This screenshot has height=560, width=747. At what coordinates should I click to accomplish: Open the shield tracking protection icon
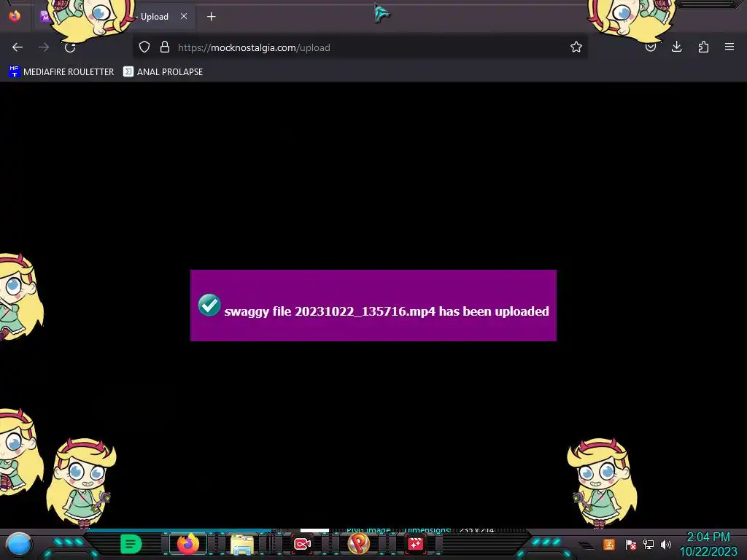pyautogui.click(x=144, y=47)
